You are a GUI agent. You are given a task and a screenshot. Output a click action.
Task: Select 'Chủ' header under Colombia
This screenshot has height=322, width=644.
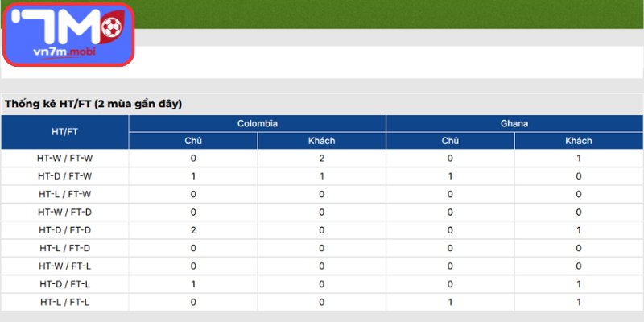point(193,141)
